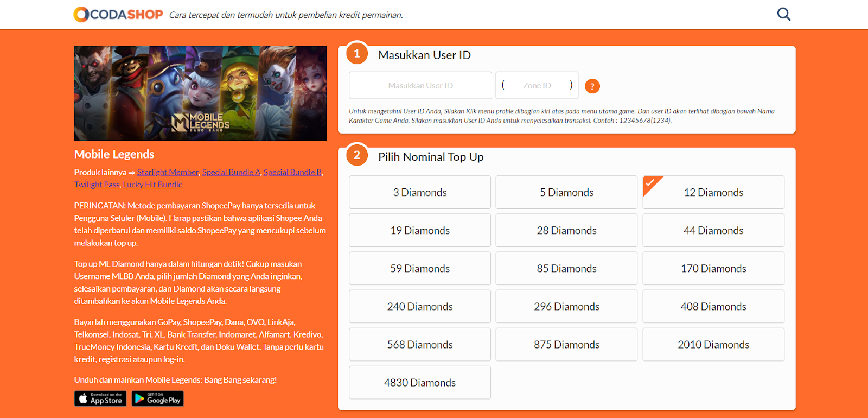Choose the 568 Diamonds package

(x=420, y=344)
